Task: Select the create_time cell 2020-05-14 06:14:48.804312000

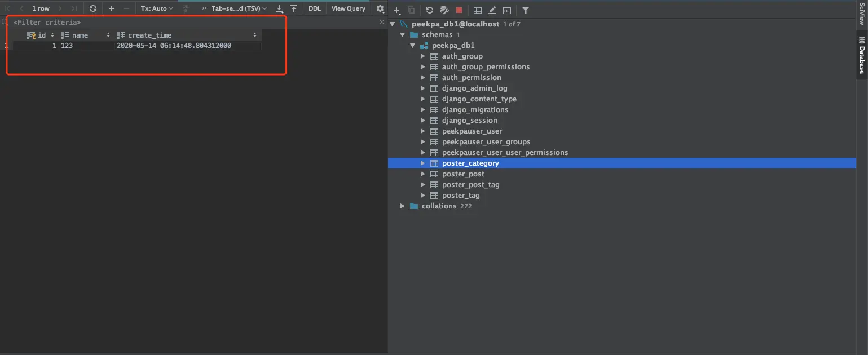Action: [188, 46]
